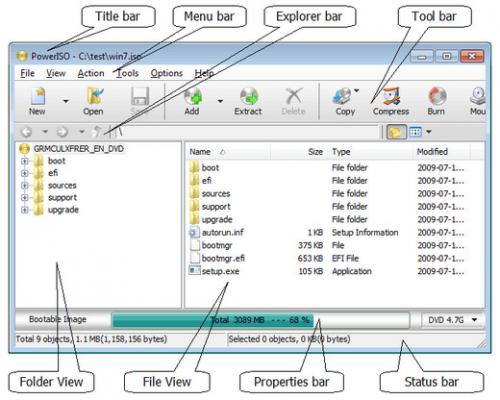Click the Back navigation arrow
The image size is (500, 400).
point(26,132)
